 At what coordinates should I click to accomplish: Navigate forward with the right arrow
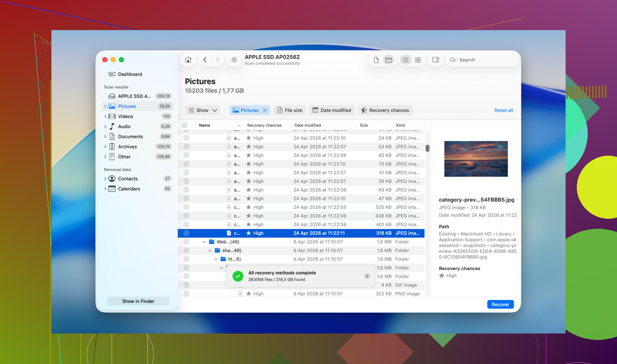tap(218, 60)
